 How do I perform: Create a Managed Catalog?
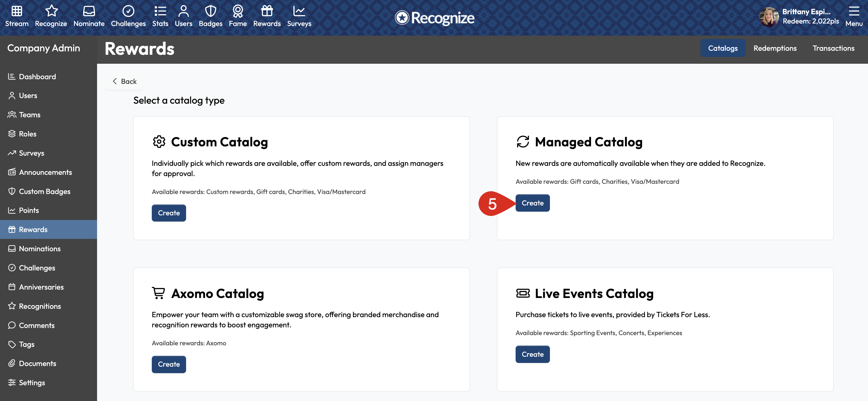[532, 203]
